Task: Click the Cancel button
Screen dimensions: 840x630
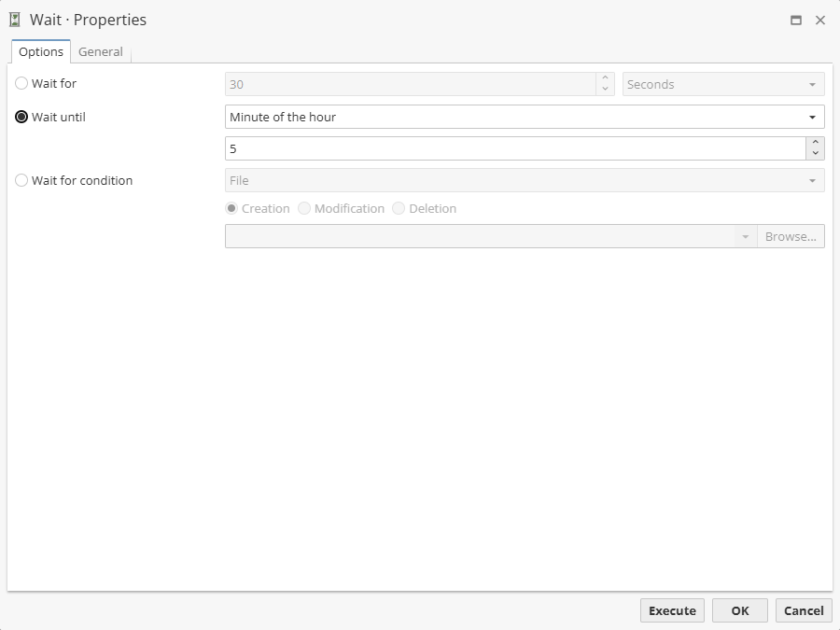Action: 803,610
